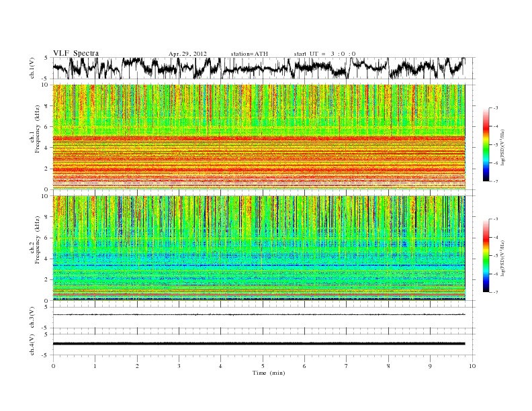Click the "-3" label on ch.1 color bar

click(496, 108)
